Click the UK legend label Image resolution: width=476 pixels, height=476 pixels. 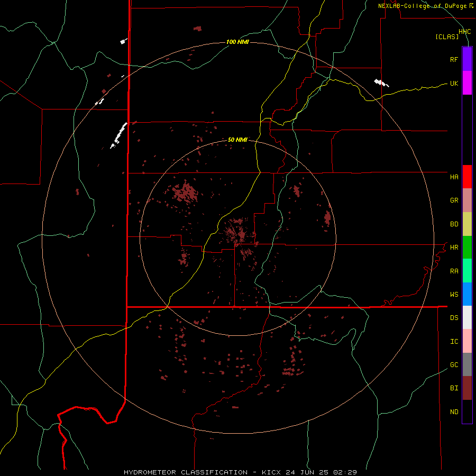pyautogui.click(x=454, y=84)
